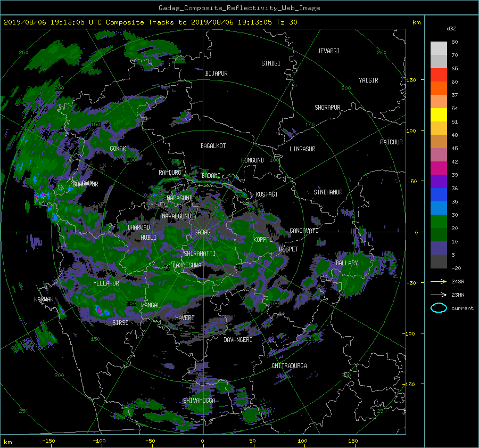
Task: Click the 150 tick on right axis
Action: [x=411, y=80]
